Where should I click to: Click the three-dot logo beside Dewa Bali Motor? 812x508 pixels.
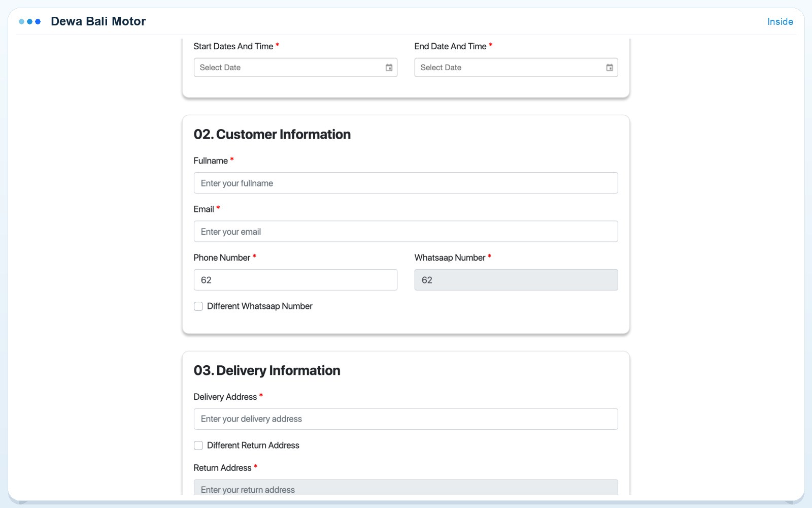(x=29, y=21)
